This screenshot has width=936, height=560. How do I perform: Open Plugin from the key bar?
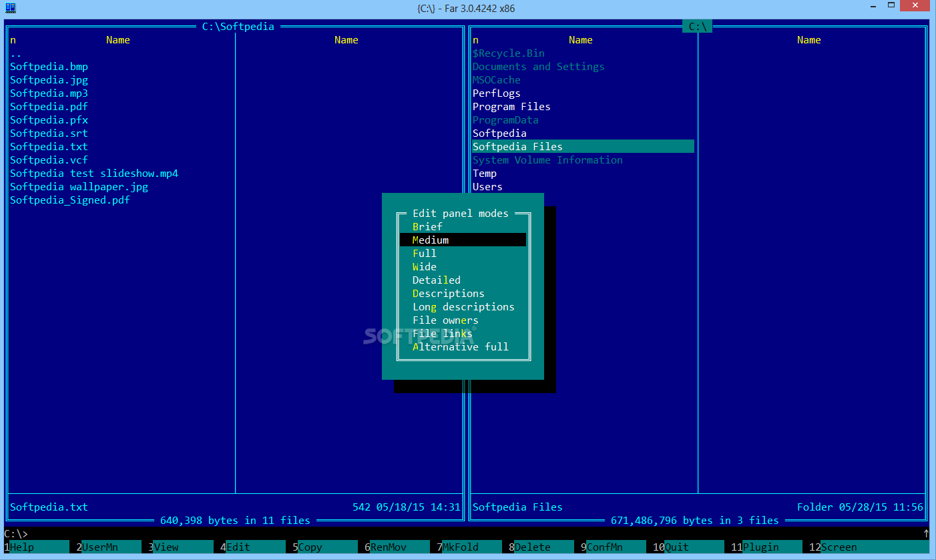(x=766, y=547)
